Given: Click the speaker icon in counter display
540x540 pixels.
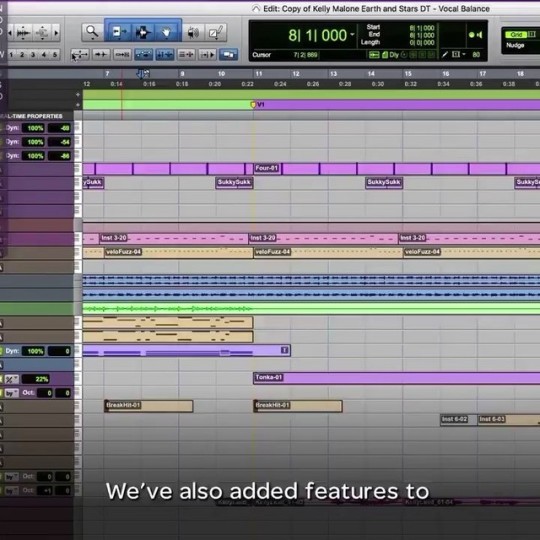Looking at the screenshot, I should coord(479,35).
